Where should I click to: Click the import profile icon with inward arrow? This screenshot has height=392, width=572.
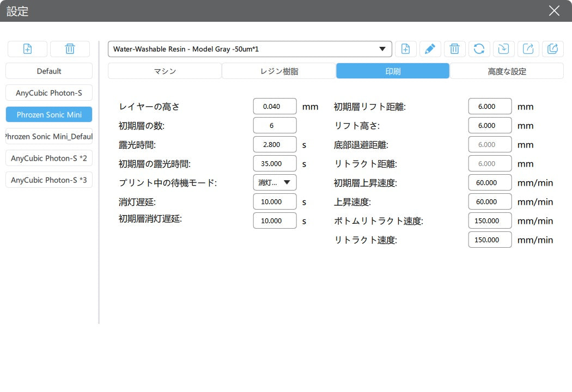503,49
